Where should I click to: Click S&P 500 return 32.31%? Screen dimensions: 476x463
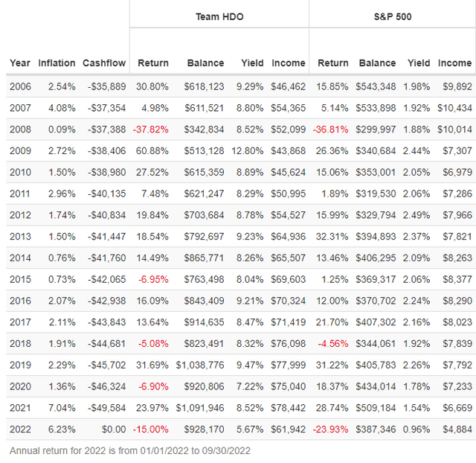coord(332,237)
